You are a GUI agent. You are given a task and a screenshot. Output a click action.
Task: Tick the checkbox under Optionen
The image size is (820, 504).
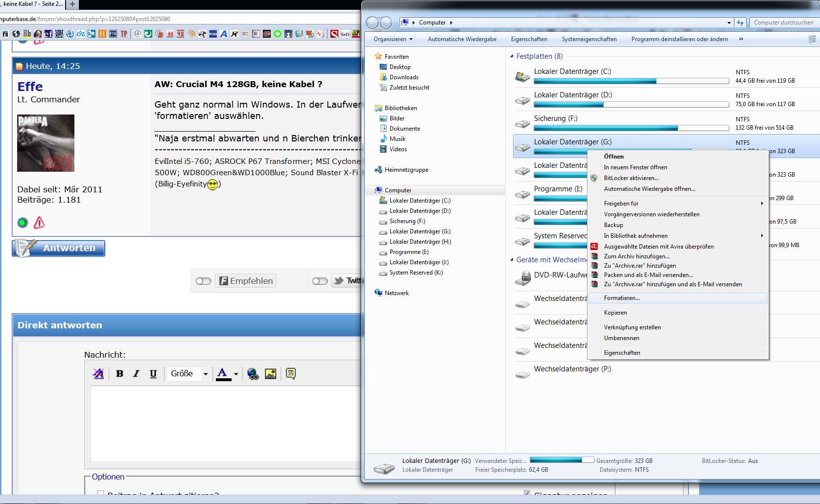(100, 493)
